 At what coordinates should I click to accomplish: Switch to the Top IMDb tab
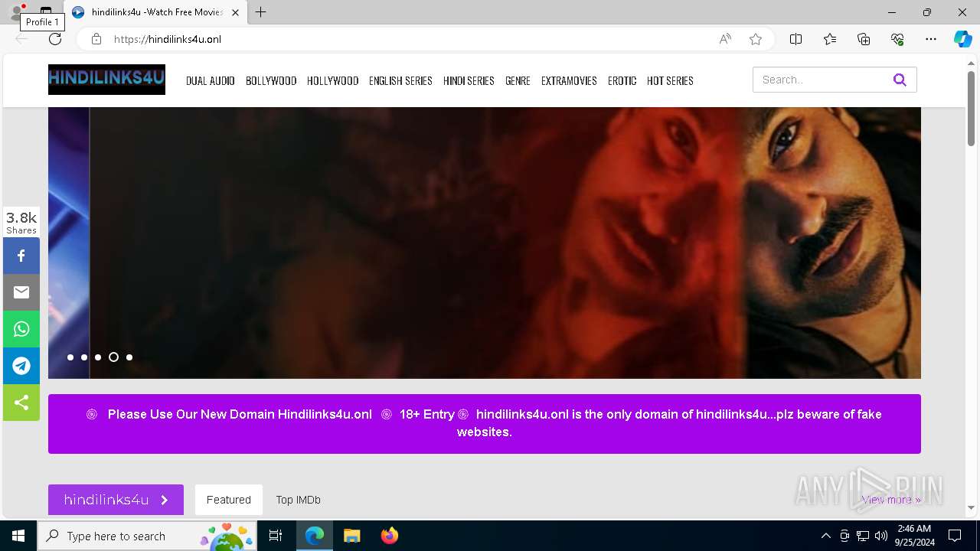pyautogui.click(x=299, y=500)
